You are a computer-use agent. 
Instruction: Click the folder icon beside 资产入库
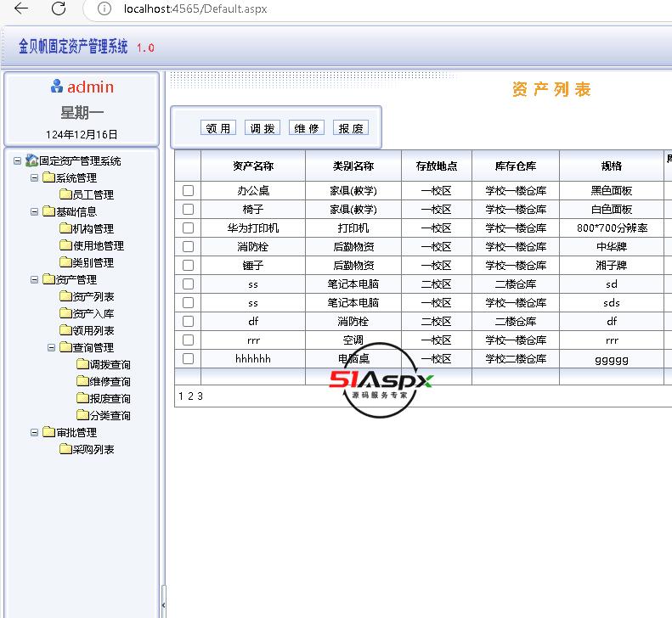click(65, 313)
